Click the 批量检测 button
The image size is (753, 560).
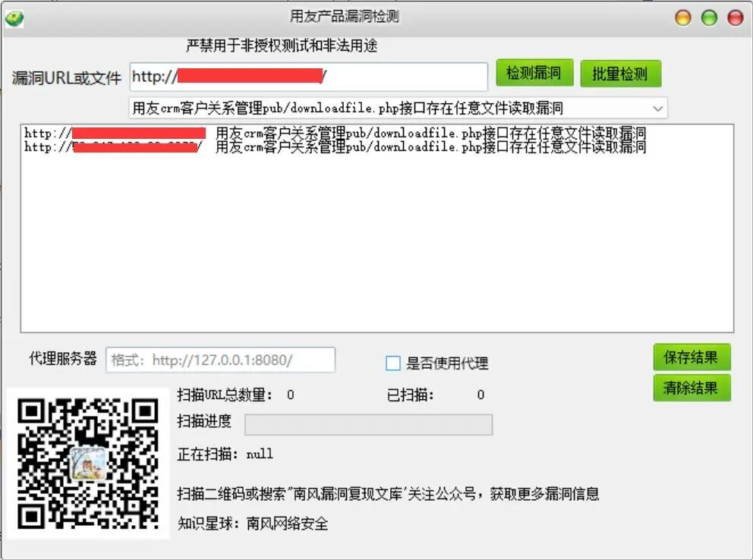[620, 74]
